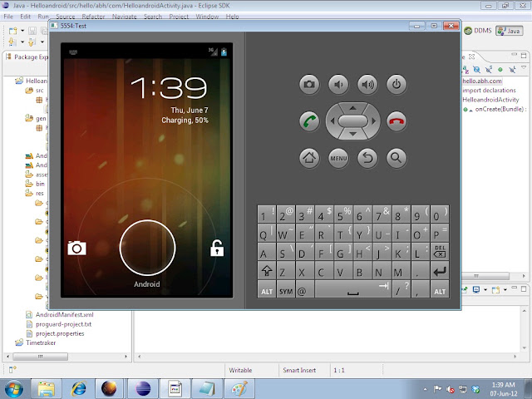Show hidden system tray icons arrow
The image size is (532, 399).
(x=425, y=389)
